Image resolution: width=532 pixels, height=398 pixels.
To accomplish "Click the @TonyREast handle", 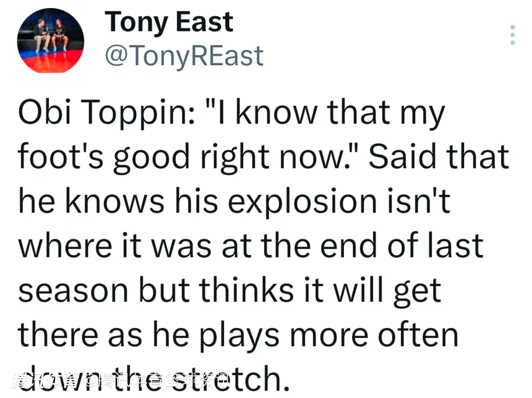I will tap(184, 56).
